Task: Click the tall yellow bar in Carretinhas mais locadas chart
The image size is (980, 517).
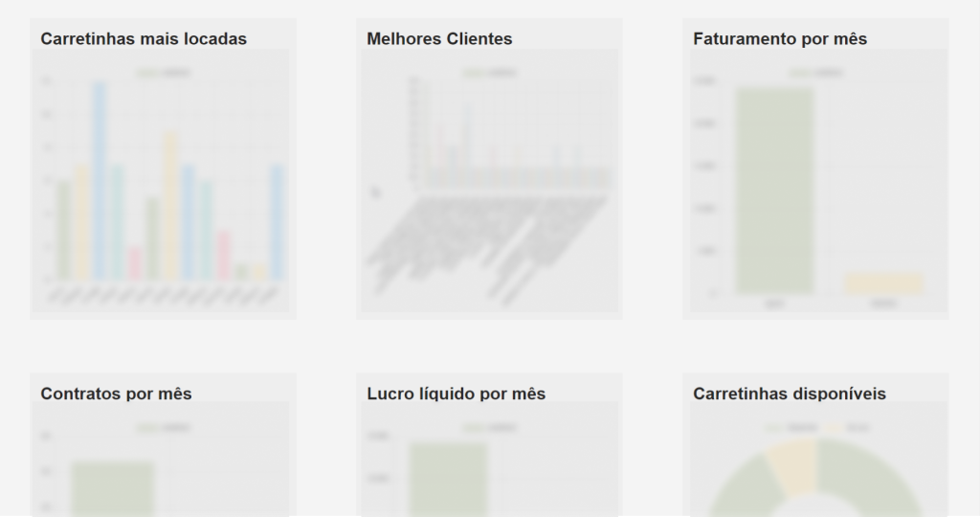Action: pos(170,206)
